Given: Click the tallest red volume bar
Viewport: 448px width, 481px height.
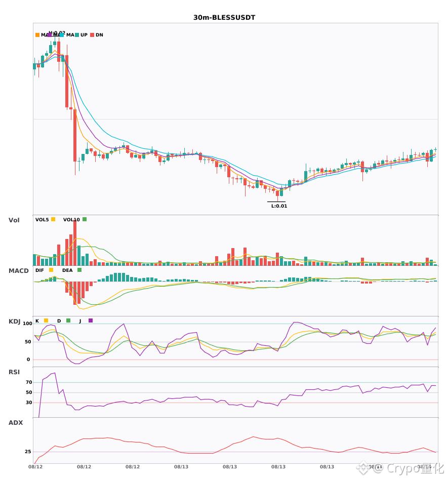Looking at the screenshot, I should point(75,243).
